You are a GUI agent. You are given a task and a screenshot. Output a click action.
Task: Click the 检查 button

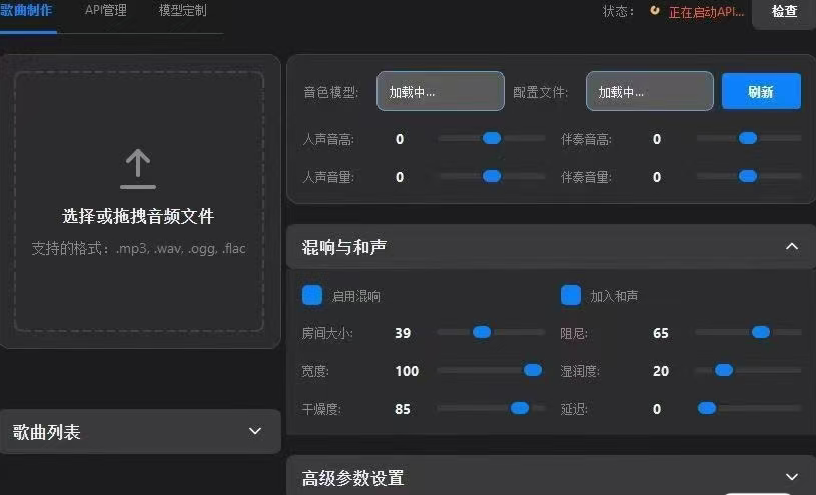[784, 11]
